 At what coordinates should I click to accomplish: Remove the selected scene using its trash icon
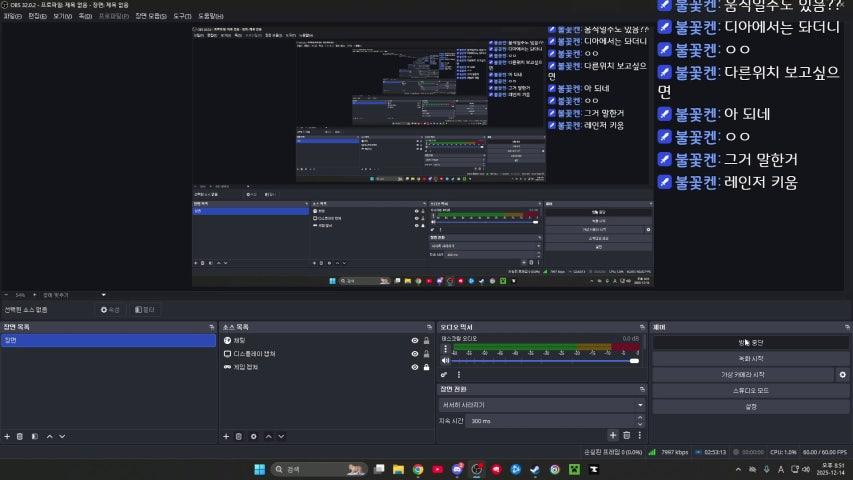coord(20,436)
